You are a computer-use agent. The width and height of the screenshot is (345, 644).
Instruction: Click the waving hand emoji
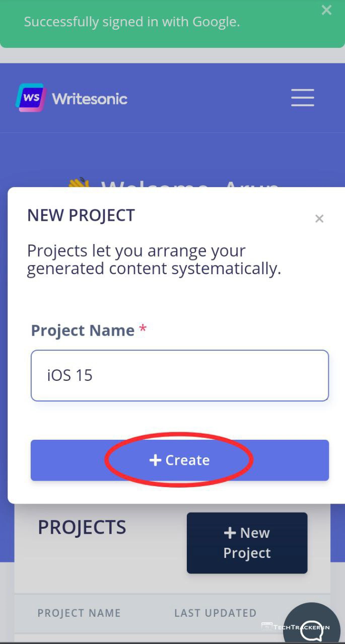[79, 183]
